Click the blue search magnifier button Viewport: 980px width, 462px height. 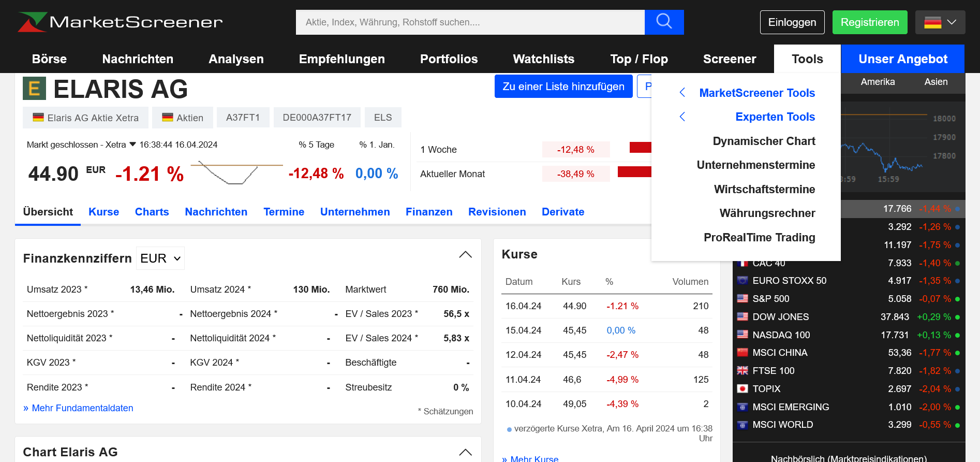(664, 22)
